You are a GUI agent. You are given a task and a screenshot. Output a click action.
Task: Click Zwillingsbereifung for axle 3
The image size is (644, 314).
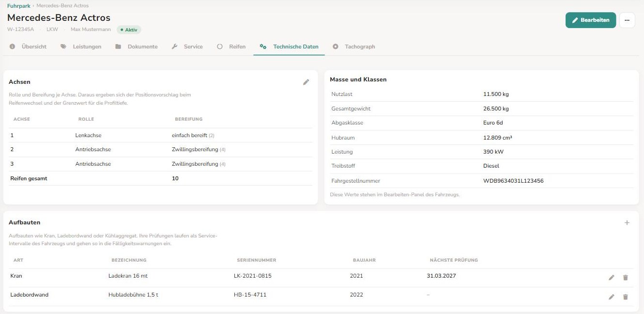tap(195, 164)
